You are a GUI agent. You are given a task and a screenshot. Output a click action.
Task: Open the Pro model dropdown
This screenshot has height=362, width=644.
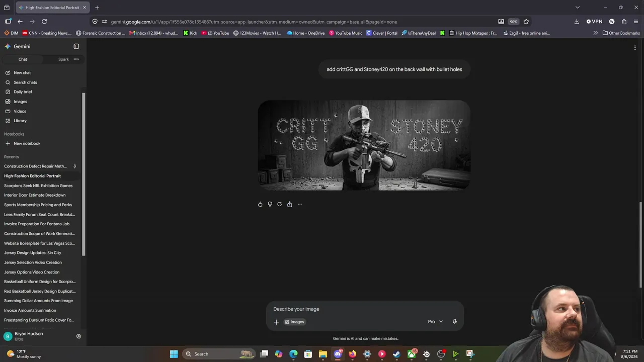pos(436,322)
